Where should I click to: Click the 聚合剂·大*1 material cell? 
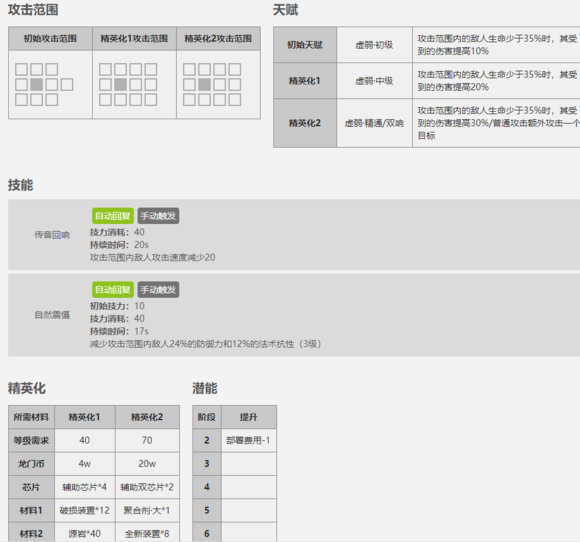tap(147, 511)
